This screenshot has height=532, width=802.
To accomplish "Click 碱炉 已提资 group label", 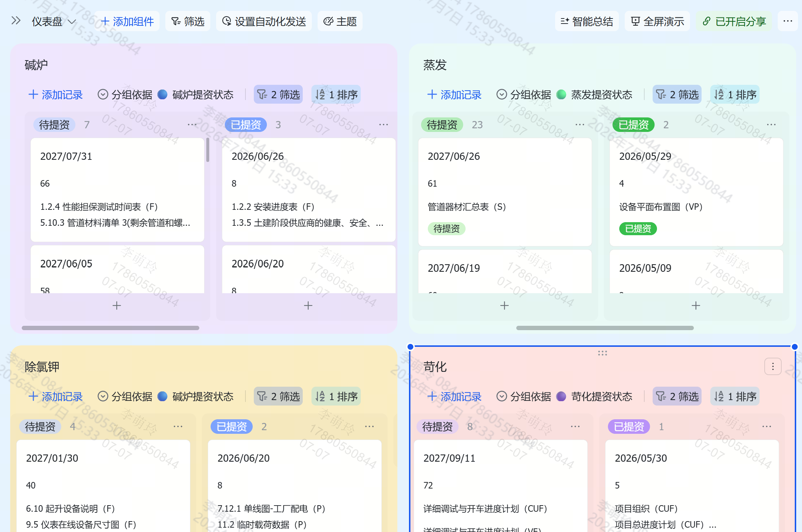I will pos(246,125).
